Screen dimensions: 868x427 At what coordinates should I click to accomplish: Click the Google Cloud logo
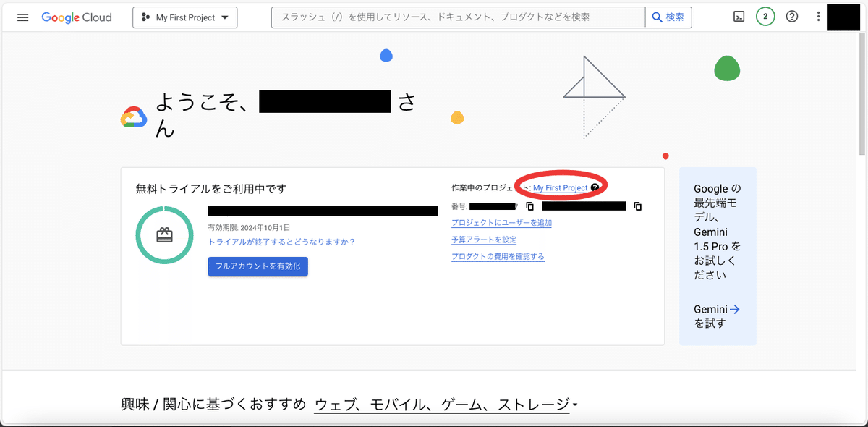(77, 17)
